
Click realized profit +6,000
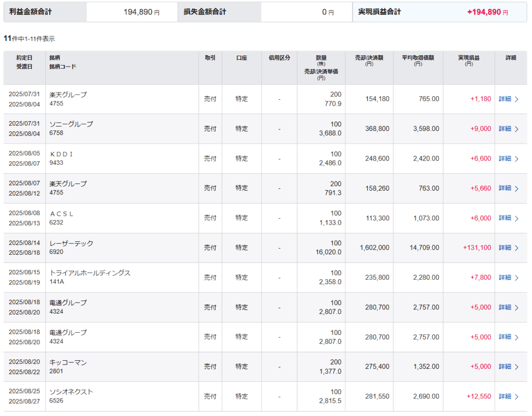coord(481,218)
